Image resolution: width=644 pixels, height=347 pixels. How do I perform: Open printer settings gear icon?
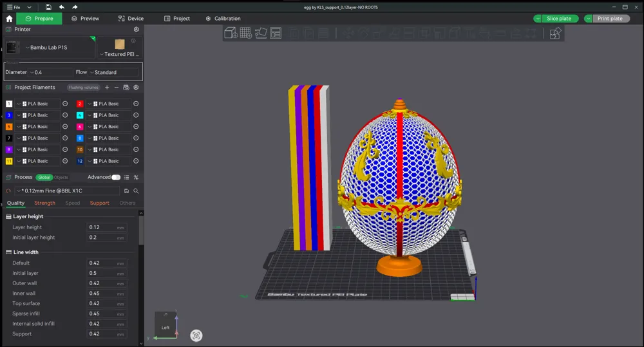(x=136, y=30)
